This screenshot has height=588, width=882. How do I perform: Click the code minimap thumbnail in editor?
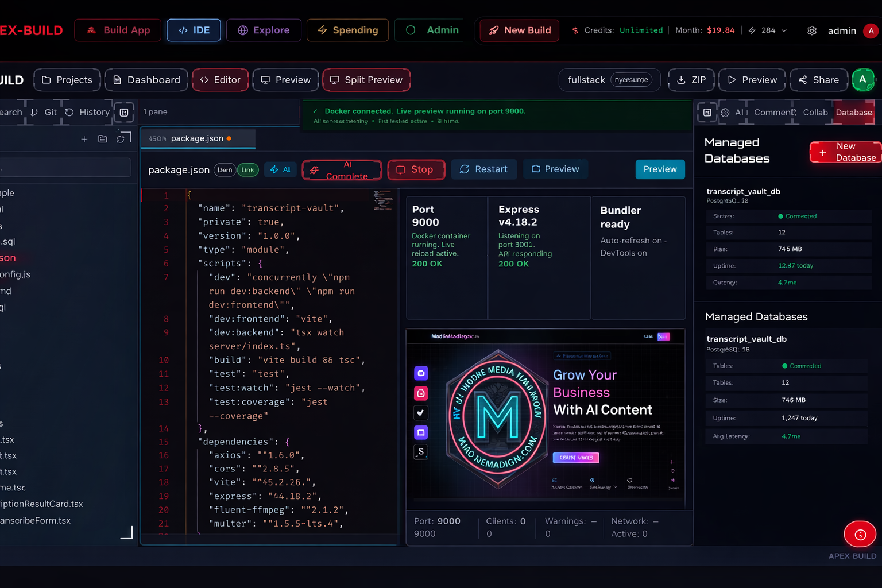click(x=383, y=200)
